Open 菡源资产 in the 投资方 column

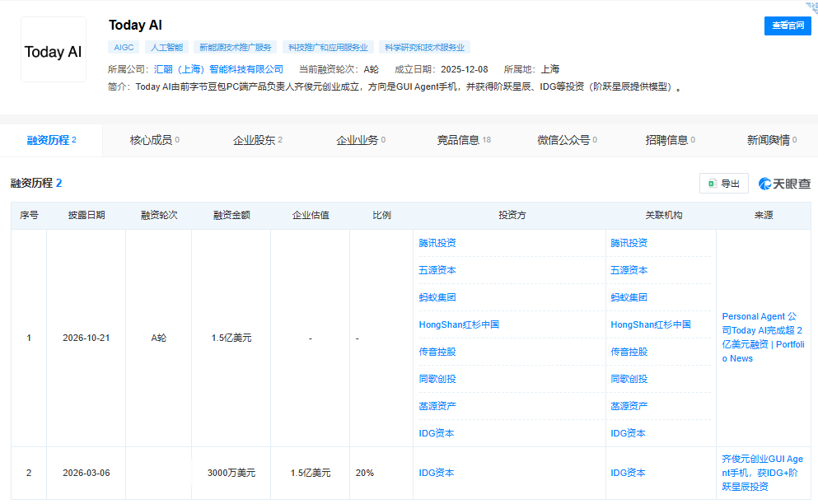[x=437, y=406]
